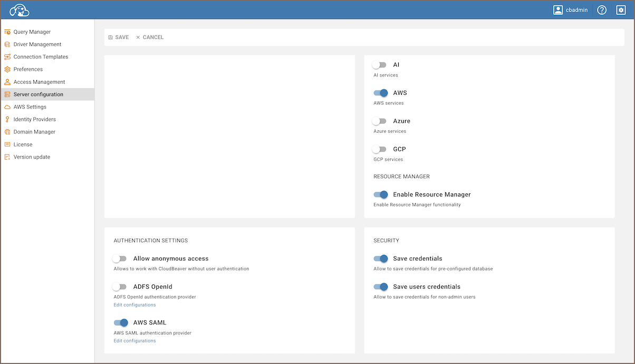Open the help question mark icon

coord(602,10)
